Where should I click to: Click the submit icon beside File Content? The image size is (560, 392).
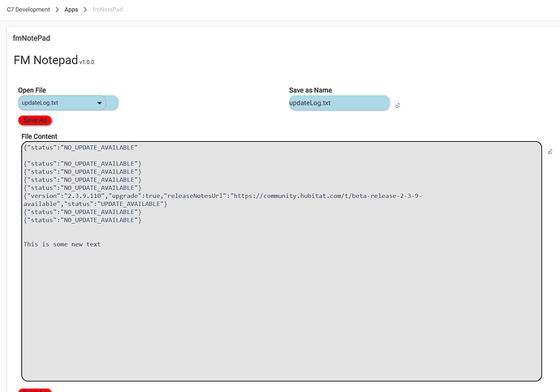(550, 152)
